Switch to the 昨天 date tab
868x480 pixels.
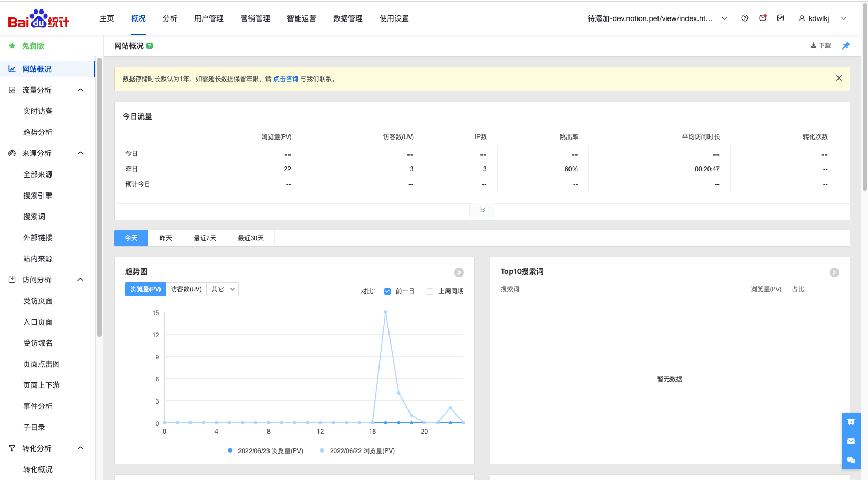pyautogui.click(x=166, y=238)
